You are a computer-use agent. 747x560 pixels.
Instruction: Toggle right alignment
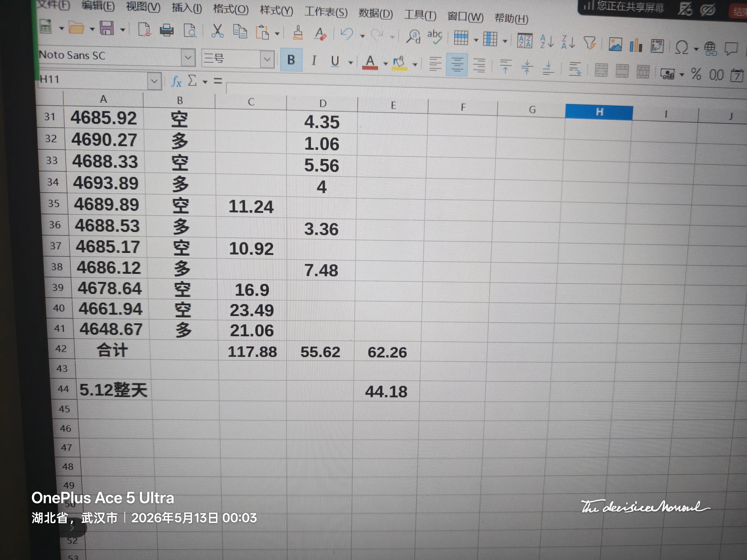[479, 65]
